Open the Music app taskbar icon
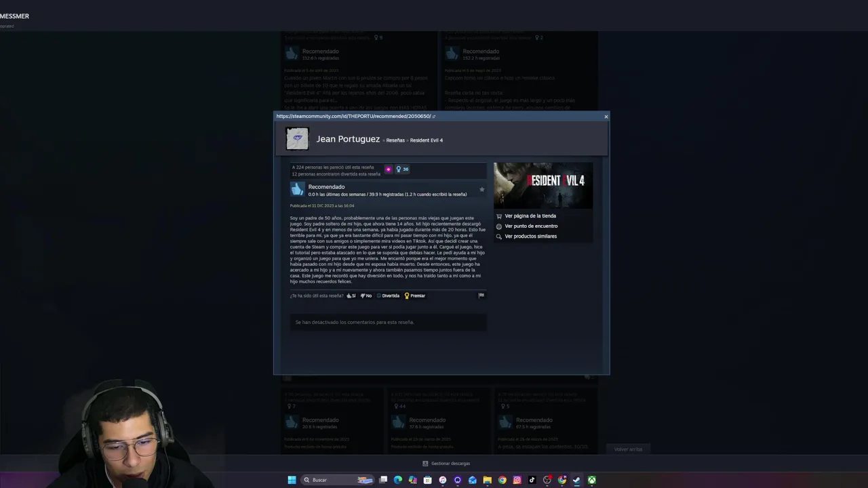Viewport: 868px width, 488px height. [442, 480]
